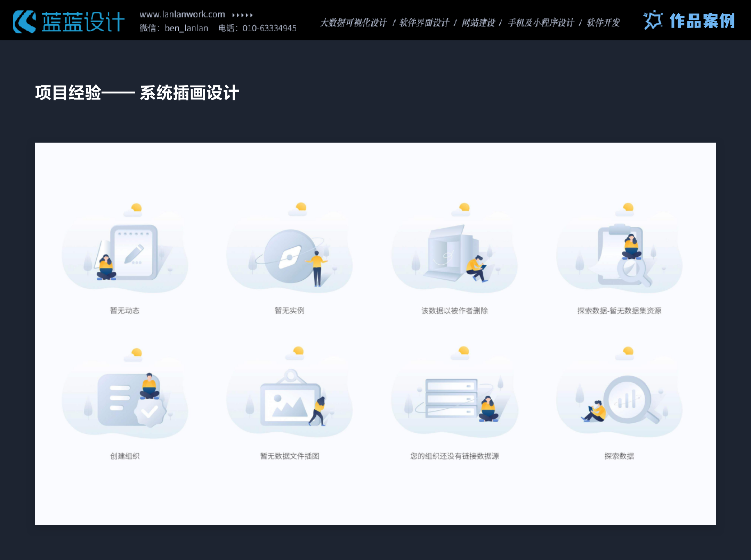The image size is (751, 560).
Task: Click the 蓝蓝设计 logo icon
Action: tap(24, 22)
